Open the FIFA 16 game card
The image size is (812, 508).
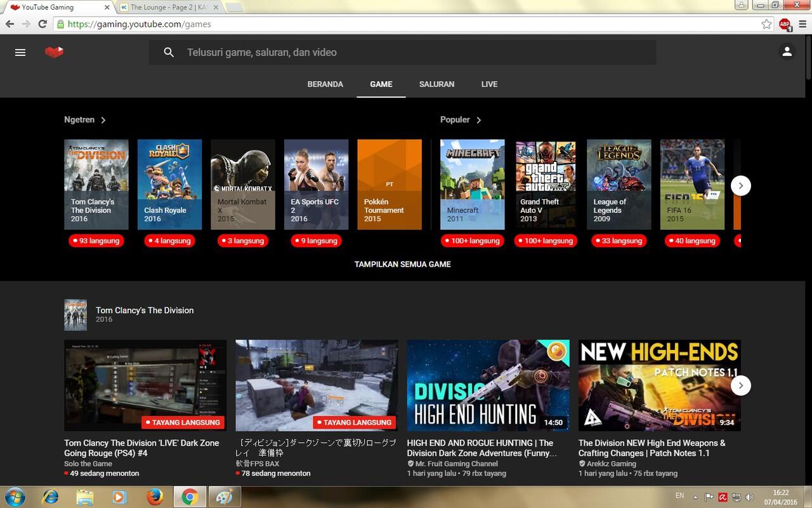[692, 185]
